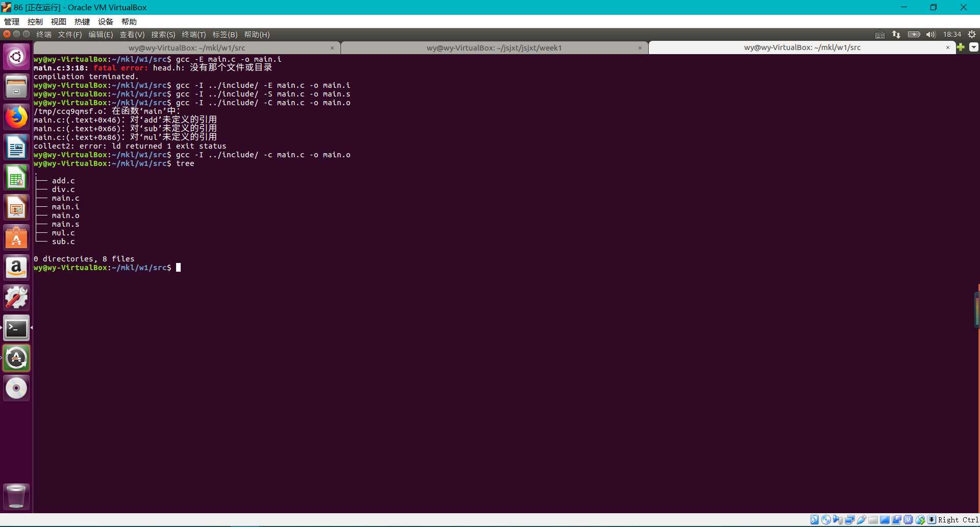This screenshot has width=980, height=527.
Task: Click VirtualBox mouse integration status icon
Action: coord(920,520)
